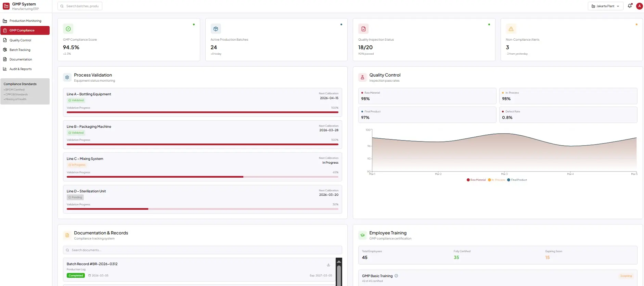
Task: Toggle Final Product series in chart legend
Action: tap(517, 180)
